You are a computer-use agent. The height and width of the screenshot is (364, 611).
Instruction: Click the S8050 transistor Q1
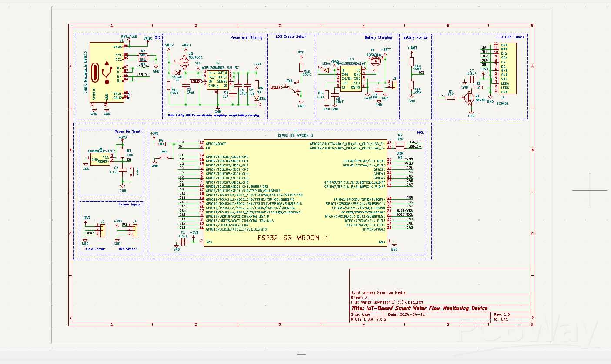[x=469, y=98]
